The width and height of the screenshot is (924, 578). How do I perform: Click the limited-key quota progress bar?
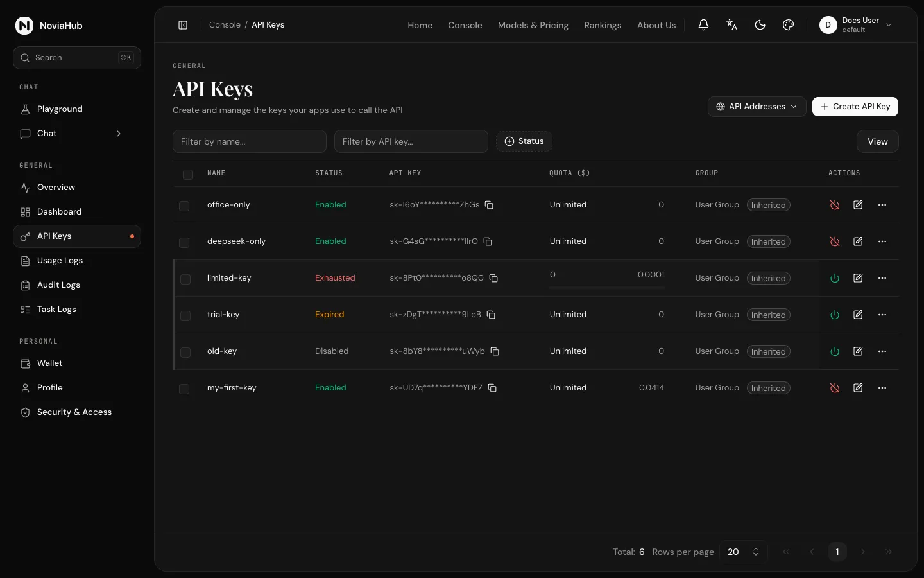click(607, 287)
